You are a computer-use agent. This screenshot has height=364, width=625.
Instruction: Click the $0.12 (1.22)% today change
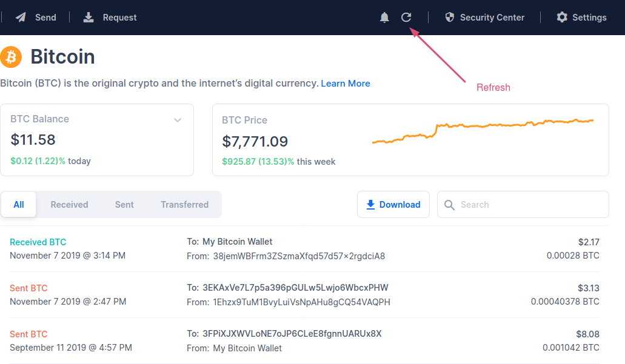click(x=51, y=161)
